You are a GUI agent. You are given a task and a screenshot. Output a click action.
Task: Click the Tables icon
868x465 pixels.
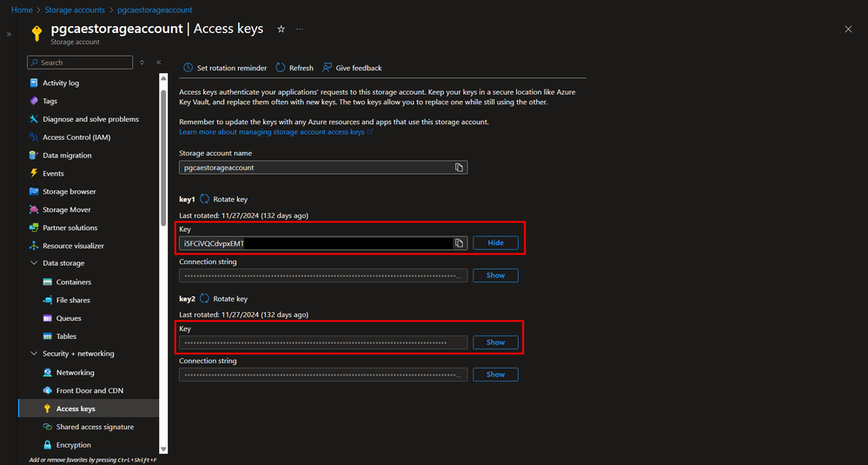coord(47,336)
